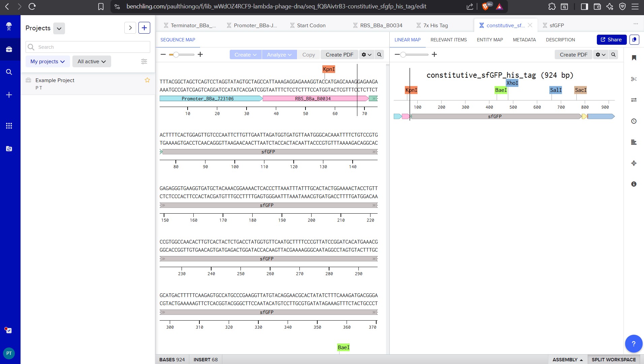Zoom out the sequence map
This screenshot has width=644, height=364.
(x=163, y=54)
